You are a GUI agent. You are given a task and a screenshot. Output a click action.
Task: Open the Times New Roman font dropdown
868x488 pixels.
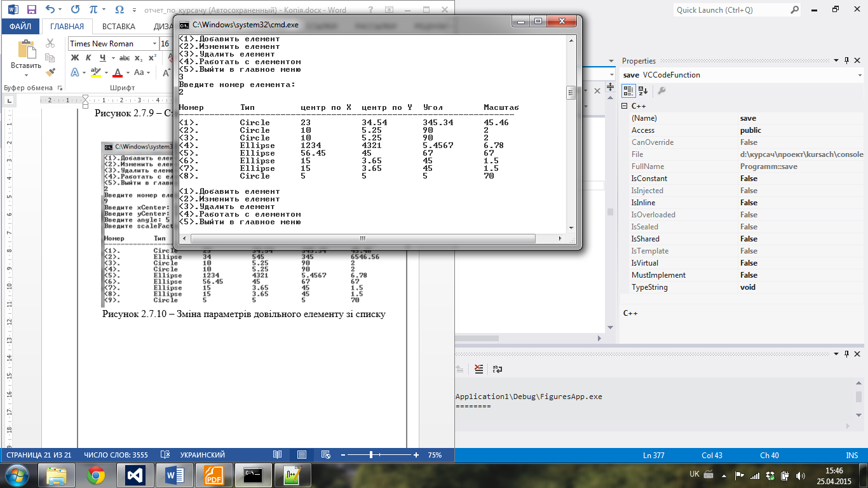point(154,43)
